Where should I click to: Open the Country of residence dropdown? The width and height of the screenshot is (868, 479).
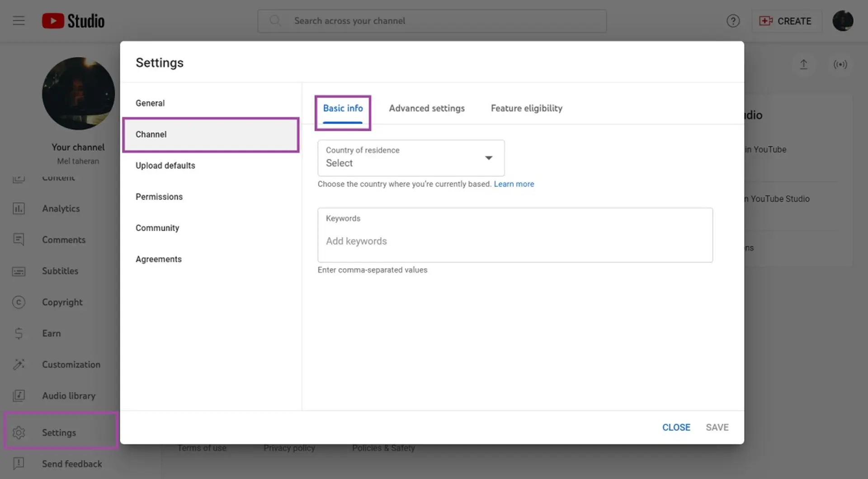tap(411, 158)
